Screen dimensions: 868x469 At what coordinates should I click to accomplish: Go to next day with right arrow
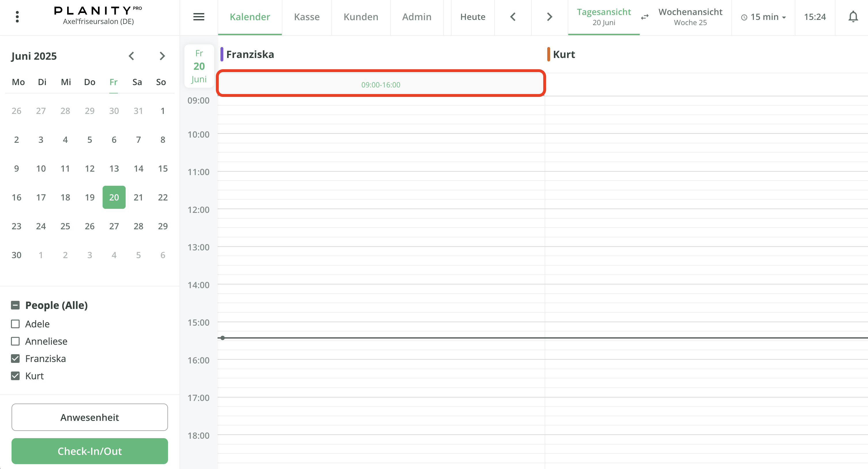(550, 16)
